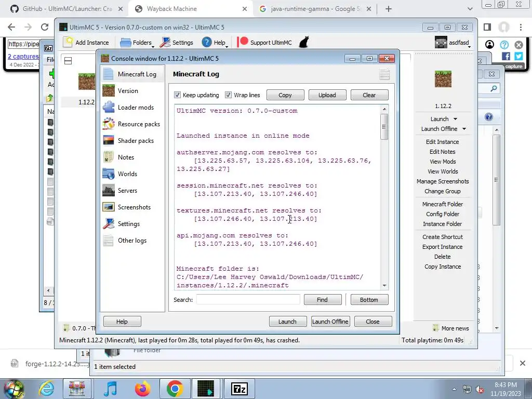
Task: Select the Version grass block icon
Action: coord(108,90)
